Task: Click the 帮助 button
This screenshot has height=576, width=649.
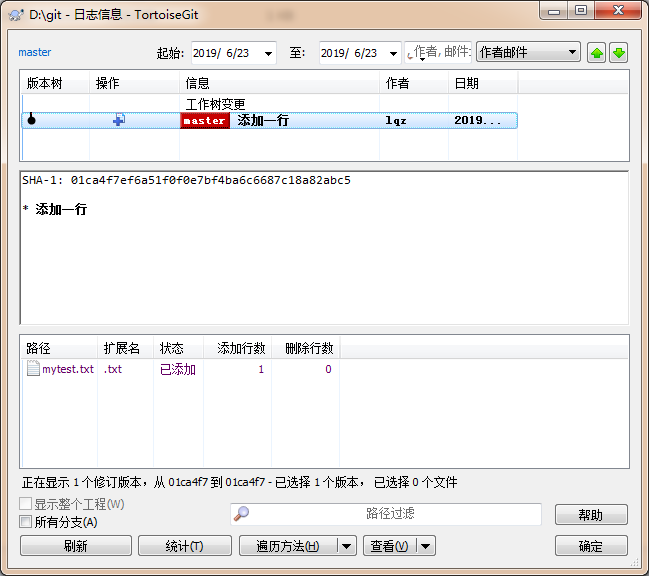Action: tap(591, 515)
